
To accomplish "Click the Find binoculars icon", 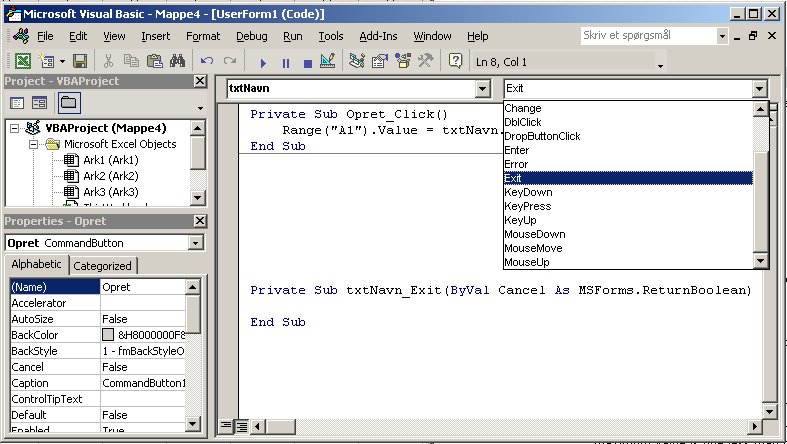I will pyautogui.click(x=177, y=62).
